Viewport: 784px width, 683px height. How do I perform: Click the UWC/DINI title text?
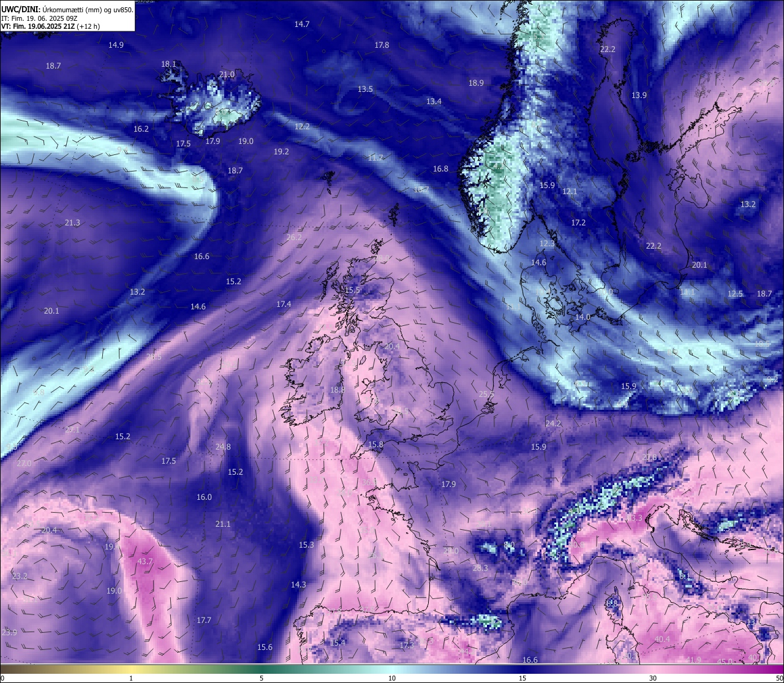tap(21, 9)
